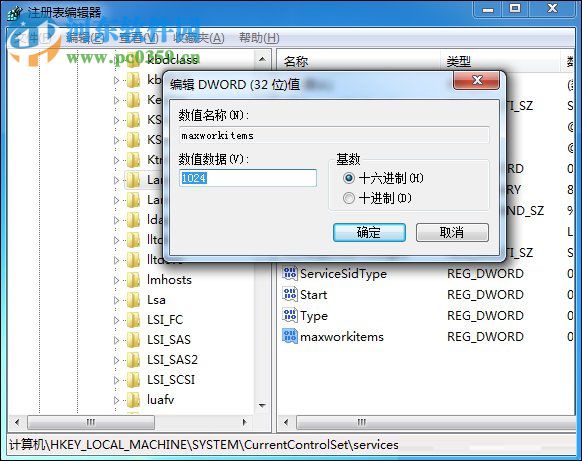This screenshot has height=461, width=582.
Task: Select the maxworkitems DWORD value icon
Action: click(x=290, y=337)
